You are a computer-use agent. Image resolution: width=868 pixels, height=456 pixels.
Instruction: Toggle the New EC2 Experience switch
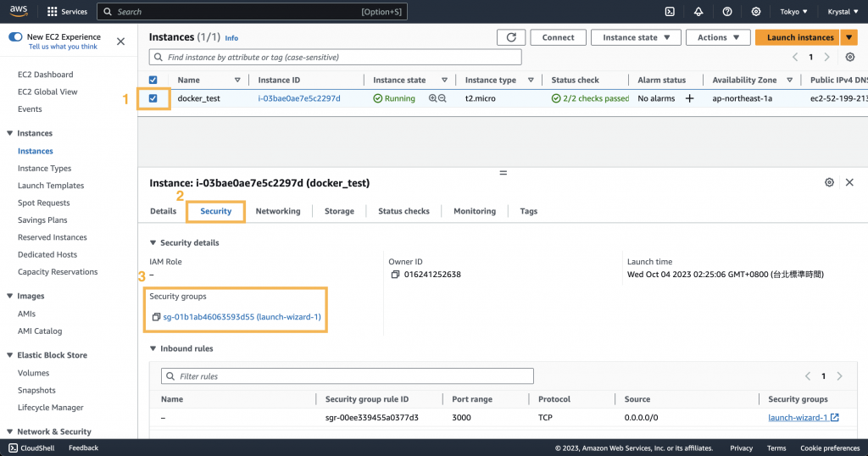point(15,37)
